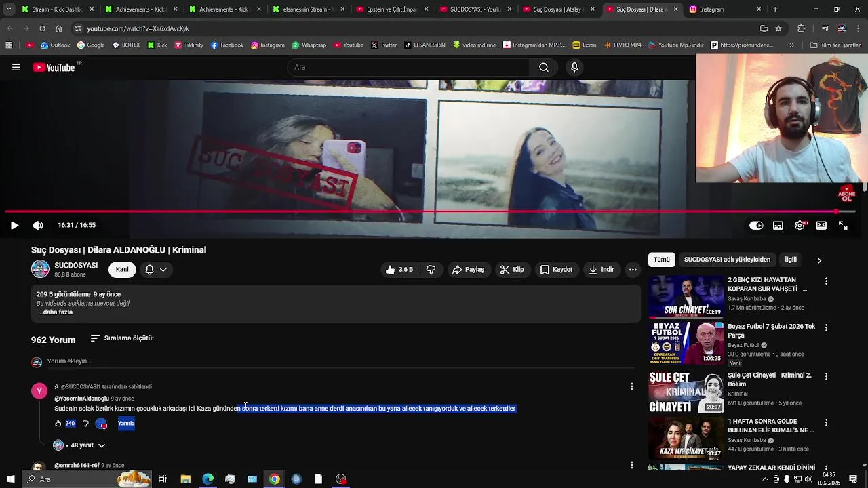Toggle the autoplay switch in player
The width and height of the screenshot is (868, 488).
[x=756, y=226]
